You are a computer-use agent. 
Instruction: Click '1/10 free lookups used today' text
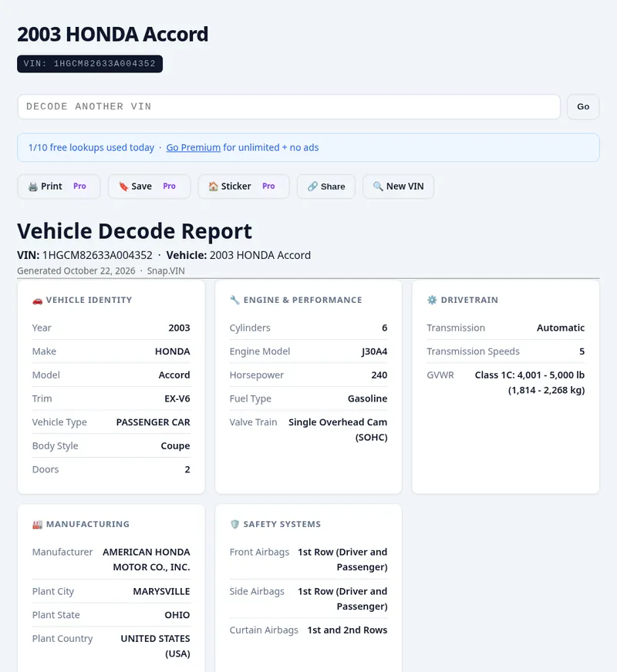[91, 147]
